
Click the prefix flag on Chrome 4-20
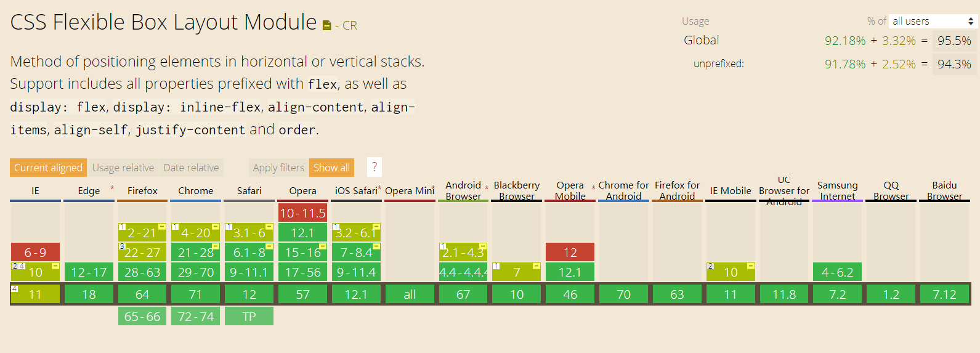(x=216, y=227)
